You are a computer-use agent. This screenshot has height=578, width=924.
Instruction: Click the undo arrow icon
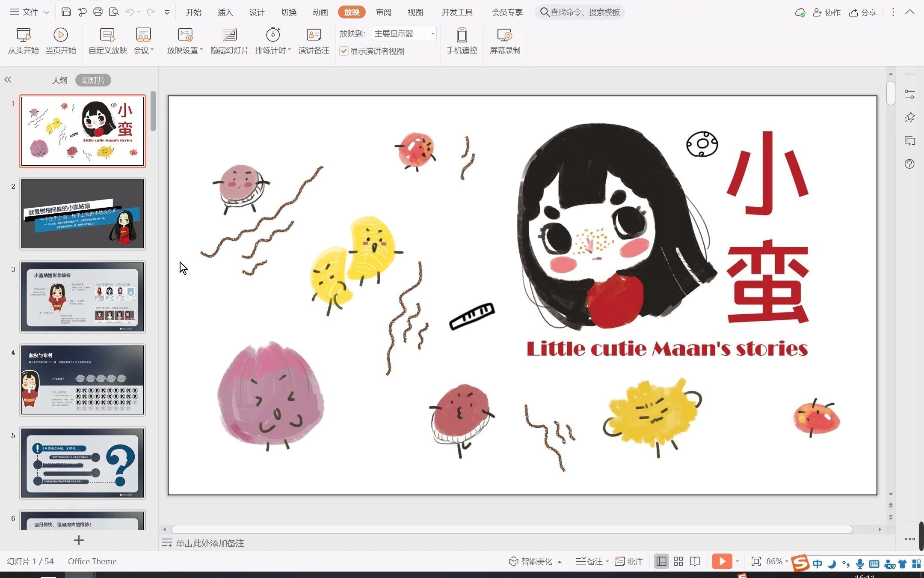[x=130, y=12]
